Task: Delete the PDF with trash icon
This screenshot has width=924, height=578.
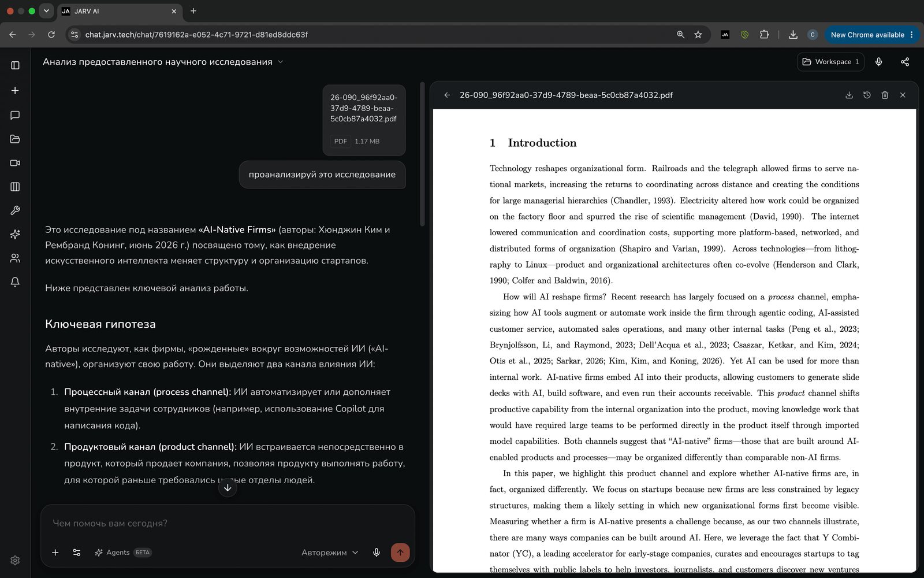Action: (885, 95)
